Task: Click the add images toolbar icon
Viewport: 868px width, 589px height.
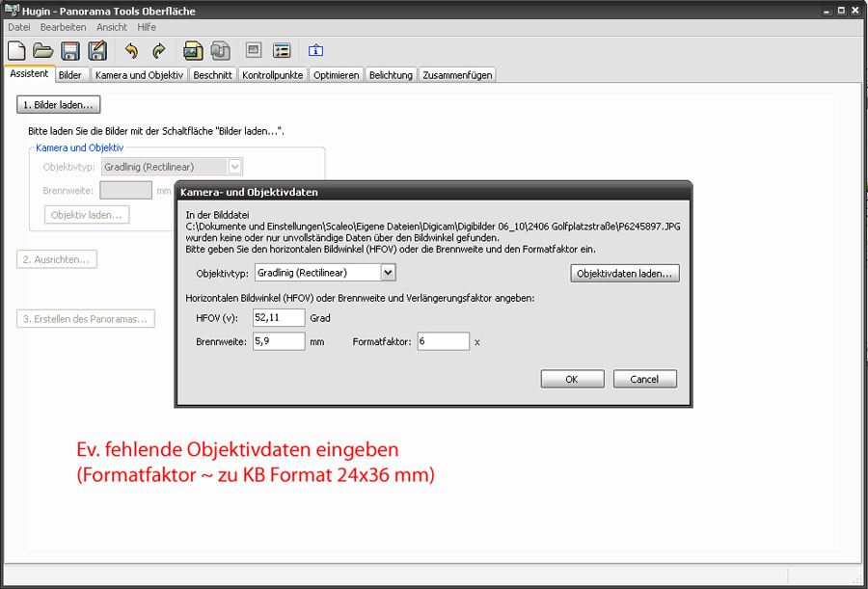Action: (x=193, y=51)
